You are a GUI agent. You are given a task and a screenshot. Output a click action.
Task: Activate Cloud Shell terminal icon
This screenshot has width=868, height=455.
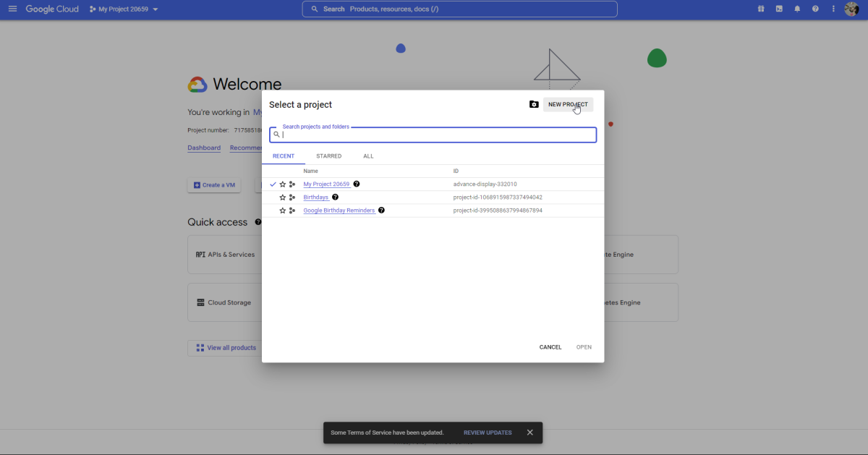[779, 9]
